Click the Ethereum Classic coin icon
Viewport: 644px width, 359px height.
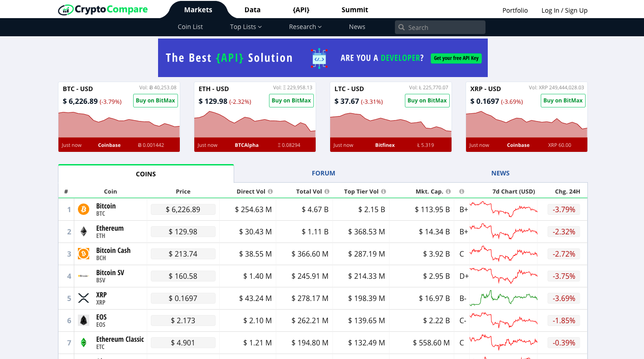tap(83, 343)
